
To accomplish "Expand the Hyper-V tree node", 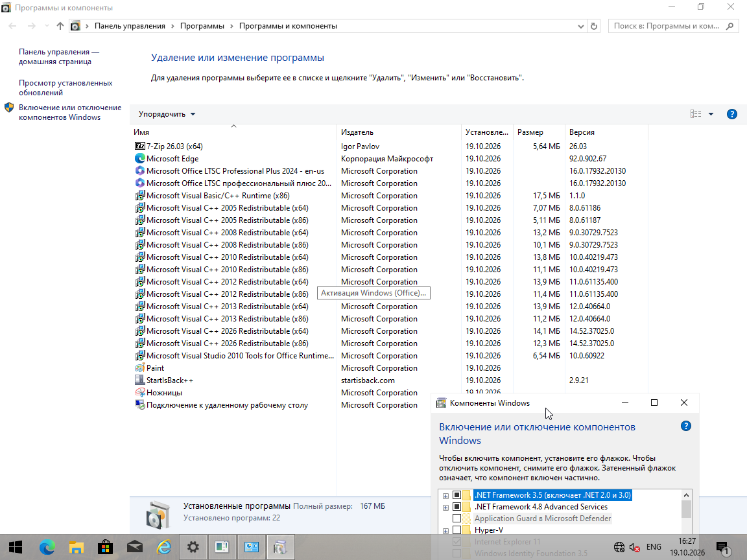I will [x=446, y=531].
